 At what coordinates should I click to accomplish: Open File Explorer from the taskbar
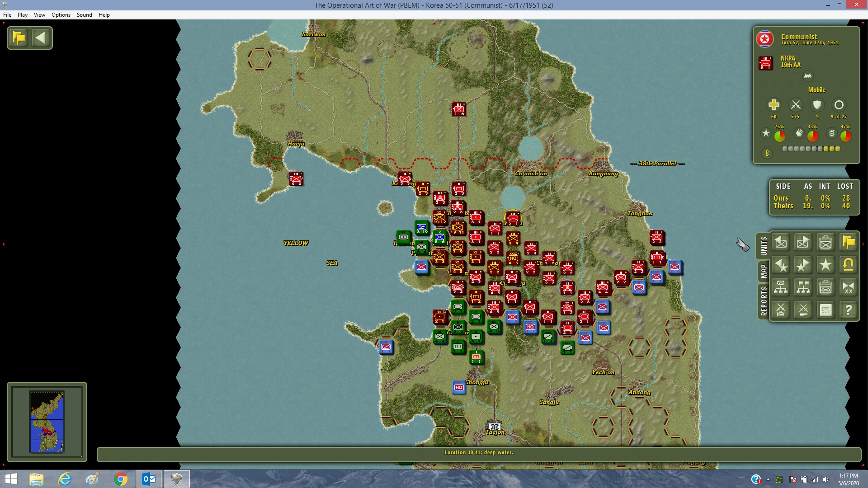pyautogui.click(x=37, y=479)
